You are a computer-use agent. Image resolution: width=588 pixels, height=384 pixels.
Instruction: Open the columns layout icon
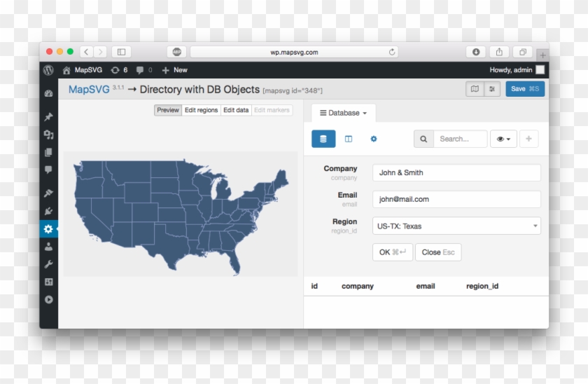tap(349, 139)
